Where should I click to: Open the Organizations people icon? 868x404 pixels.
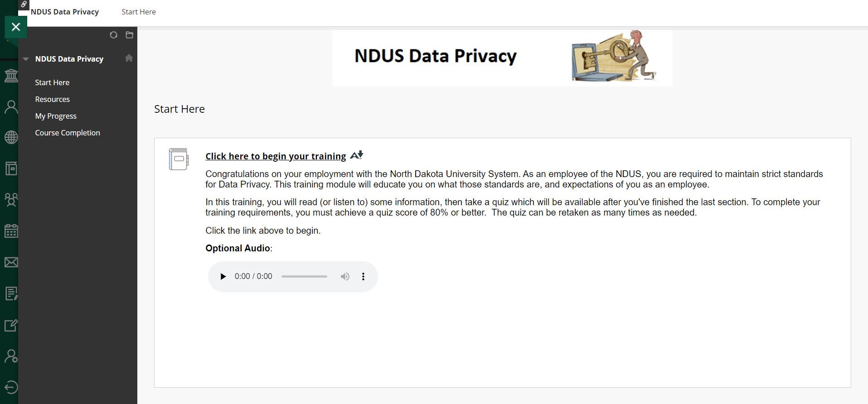point(11,200)
